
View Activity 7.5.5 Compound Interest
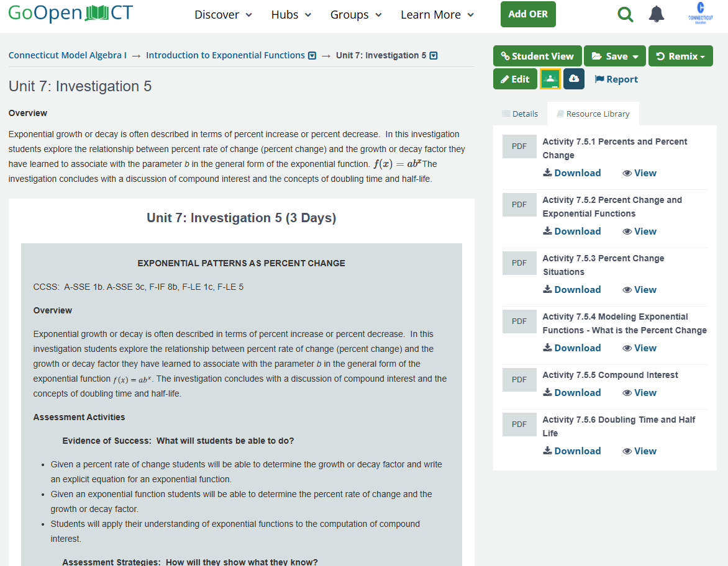click(x=639, y=393)
